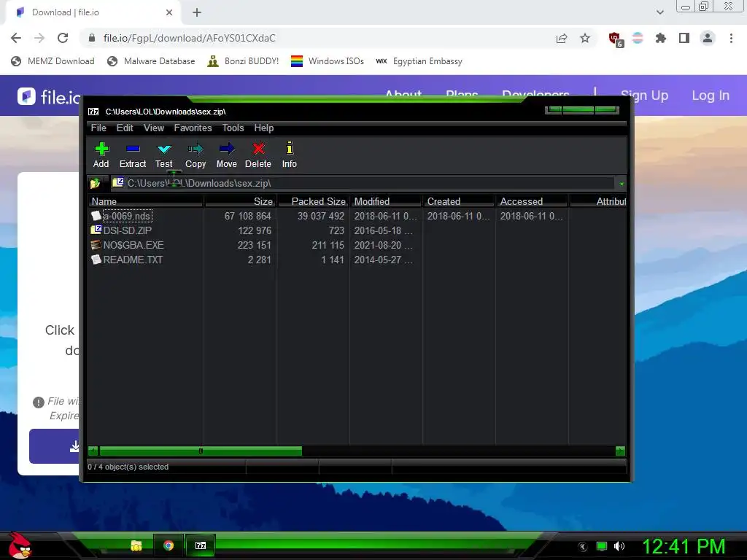Sort by the Modified column header
This screenshot has height=560, width=747.
click(387, 201)
